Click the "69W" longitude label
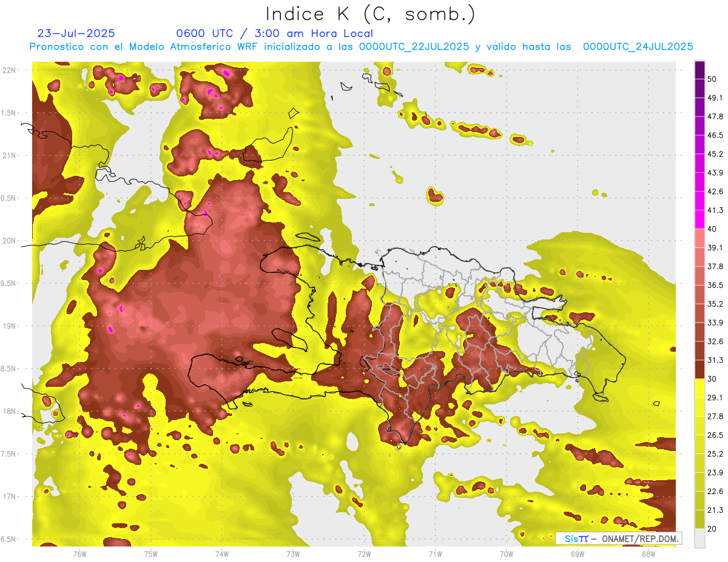Screen dimensions: 728x562 tap(578, 554)
